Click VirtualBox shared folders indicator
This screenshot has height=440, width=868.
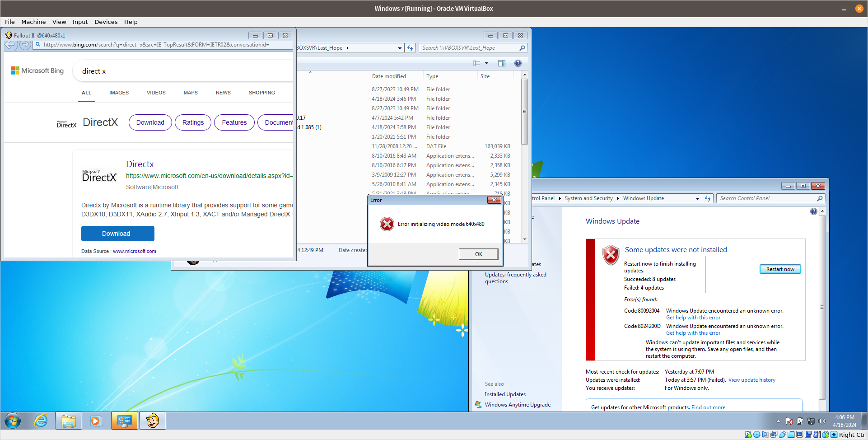tap(791, 435)
